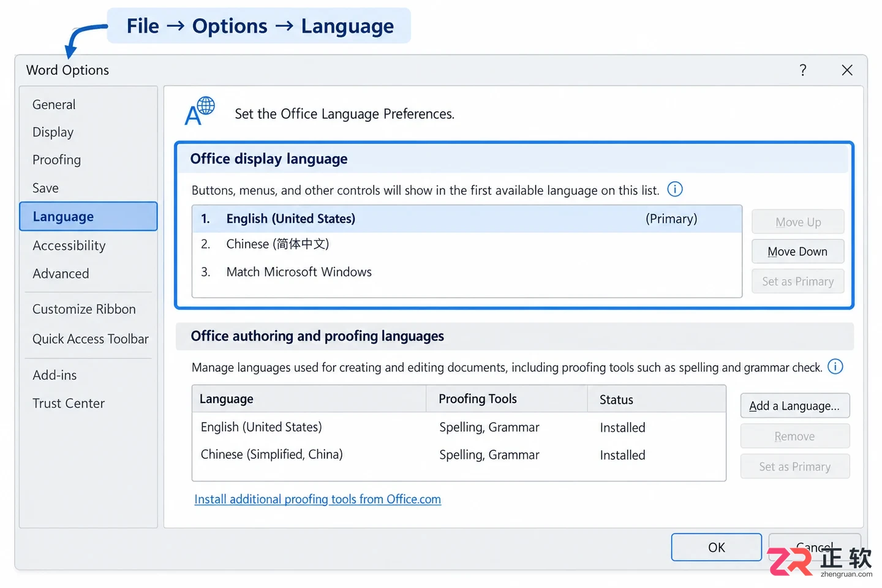This screenshot has height=588, width=882.
Task: Click the Move Down button
Action: click(x=797, y=252)
